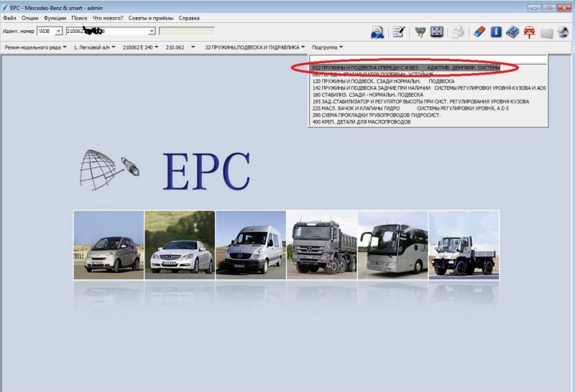The width and height of the screenshot is (575, 392).
Task: Expand the 32 ПРУЖИНЫ,ПОДВЕСКА И ГИДРАВЛИКА group dropdown
Action: click(255, 47)
